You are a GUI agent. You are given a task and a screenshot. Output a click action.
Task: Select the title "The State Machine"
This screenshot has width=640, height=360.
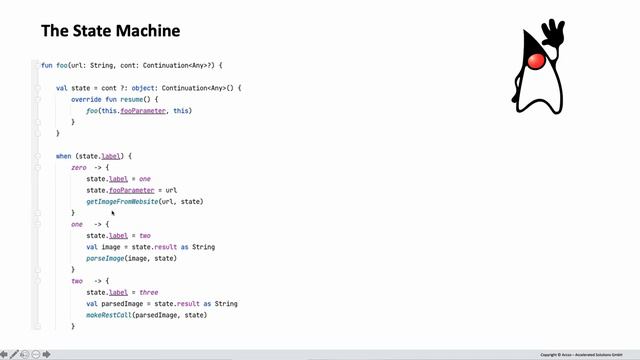111,31
